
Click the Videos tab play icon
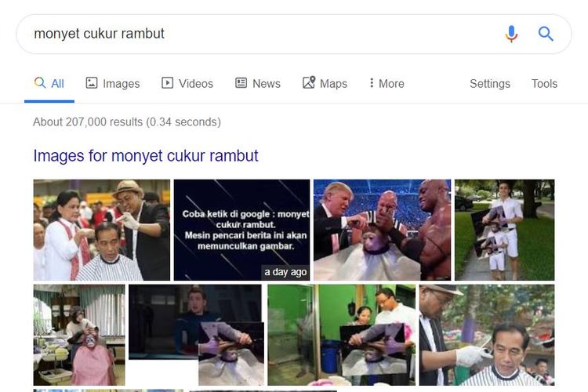point(167,82)
